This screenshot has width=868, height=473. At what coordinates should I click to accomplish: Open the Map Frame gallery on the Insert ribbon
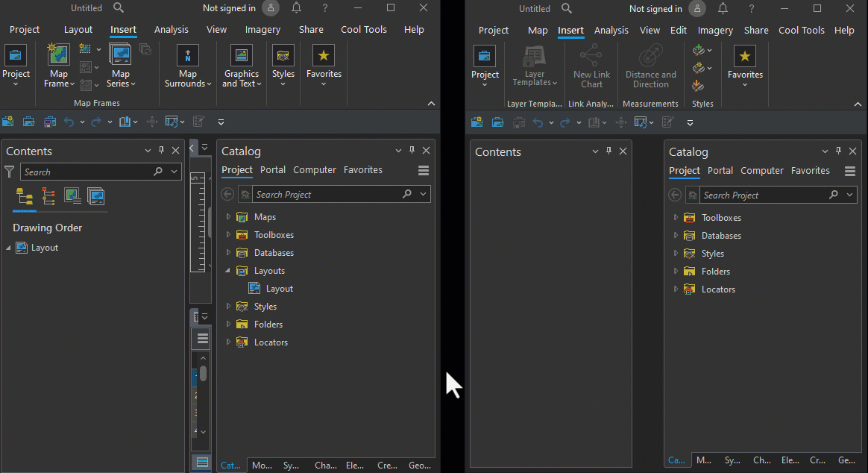click(x=58, y=66)
